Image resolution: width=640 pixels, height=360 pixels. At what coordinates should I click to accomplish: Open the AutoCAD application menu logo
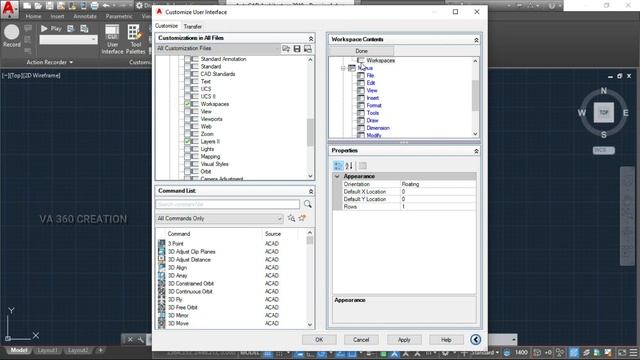(9, 8)
